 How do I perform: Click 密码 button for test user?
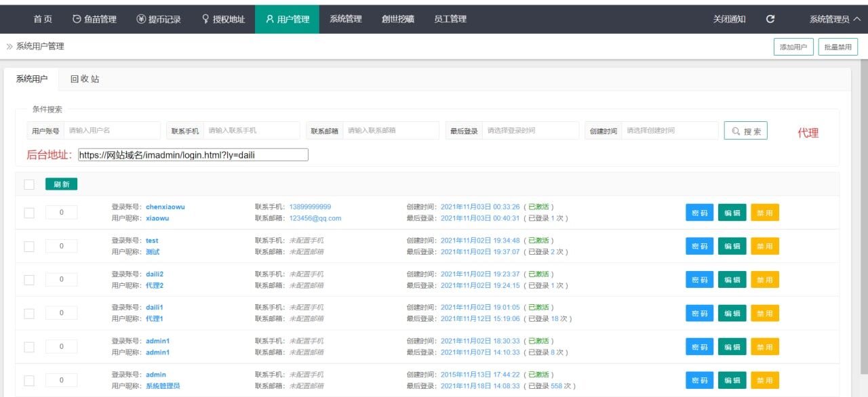click(700, 246)
